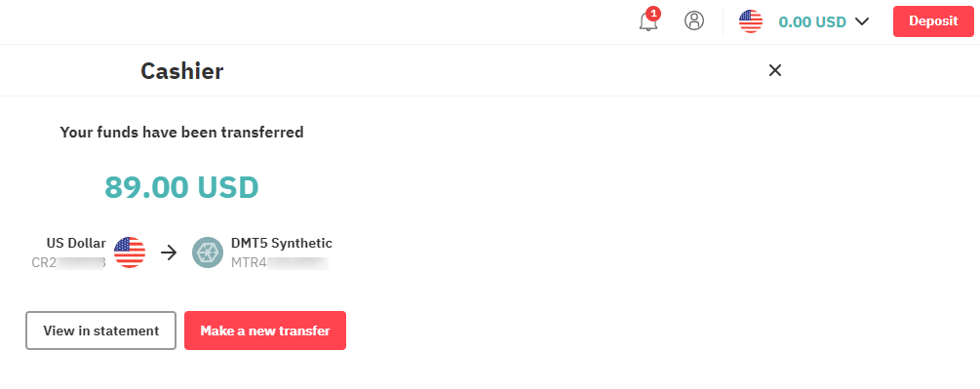Image resolution: width=980 pixels, height=389 pixels.
Task: Click the CR2 source account number
Action: (x=69, y=262)
